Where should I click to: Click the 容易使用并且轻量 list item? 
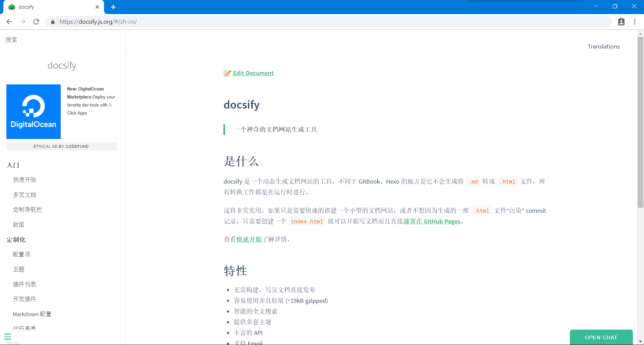[x=281, y=301]
